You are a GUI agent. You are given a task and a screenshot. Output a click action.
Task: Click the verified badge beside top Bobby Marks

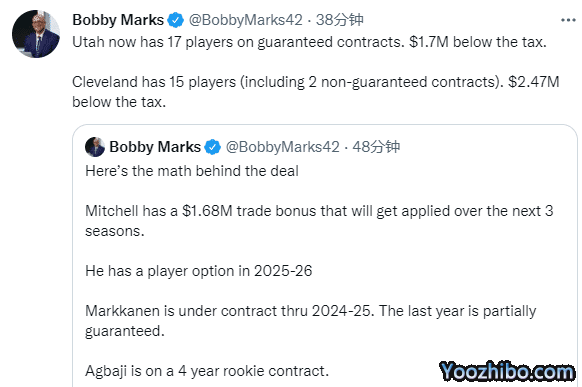pos(175,20)
